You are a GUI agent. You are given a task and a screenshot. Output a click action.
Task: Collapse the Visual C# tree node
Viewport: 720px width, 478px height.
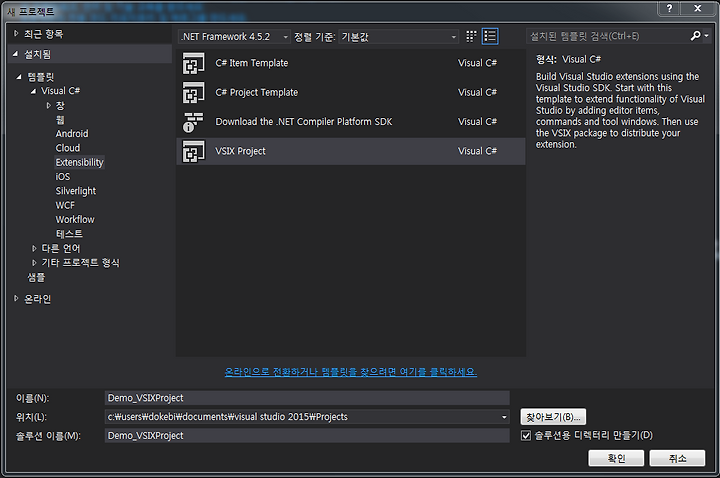33,91
